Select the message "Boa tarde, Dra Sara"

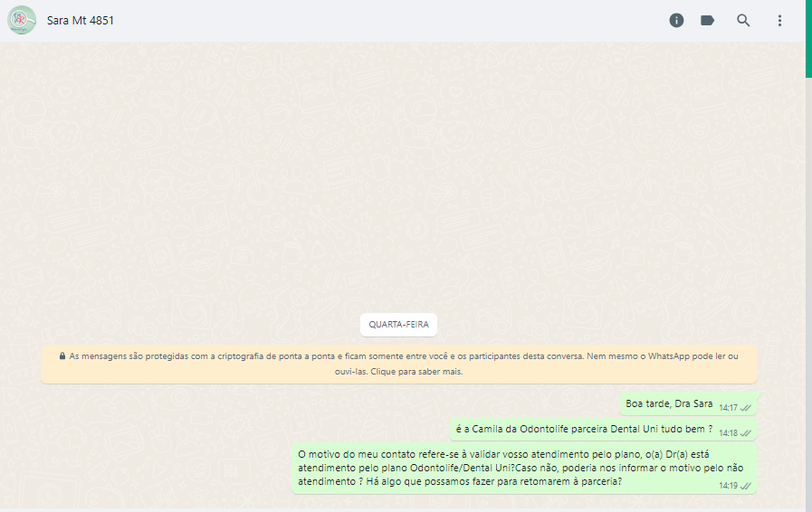688,404
